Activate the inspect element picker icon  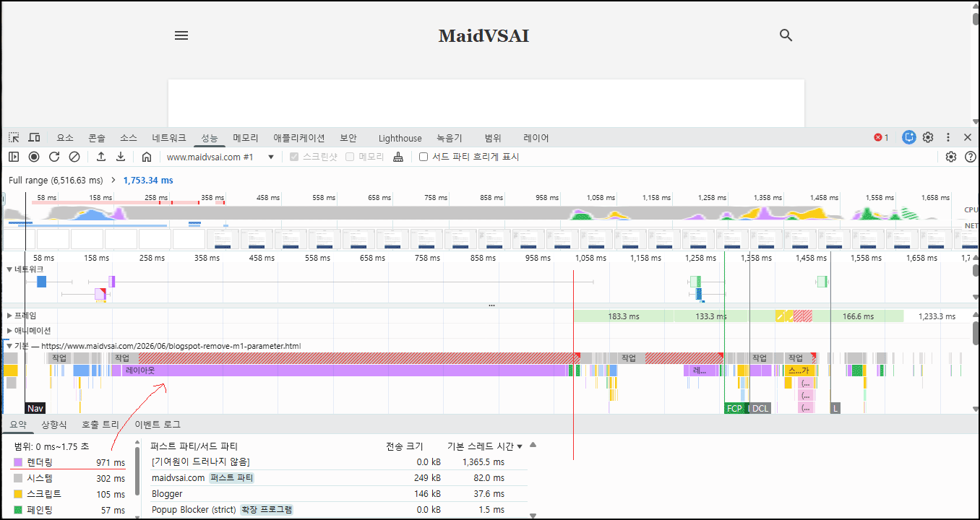pos(14,137)
